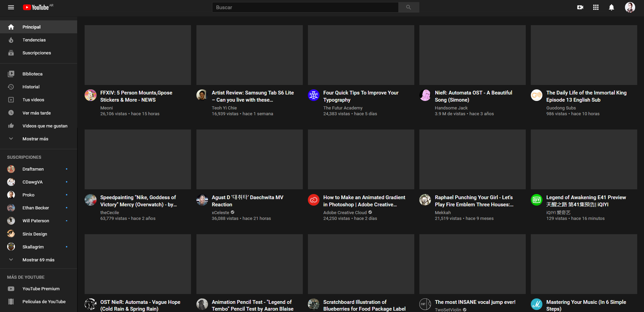Open The most INSANE vocal jump title
The image size is (644, 312).
(x=475, y=302)
